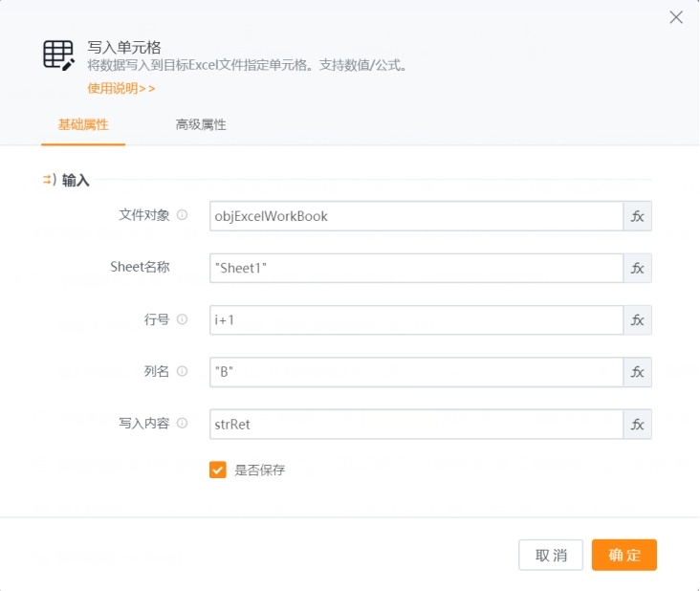Open fx expression editor for 列名

click(638, 371)
